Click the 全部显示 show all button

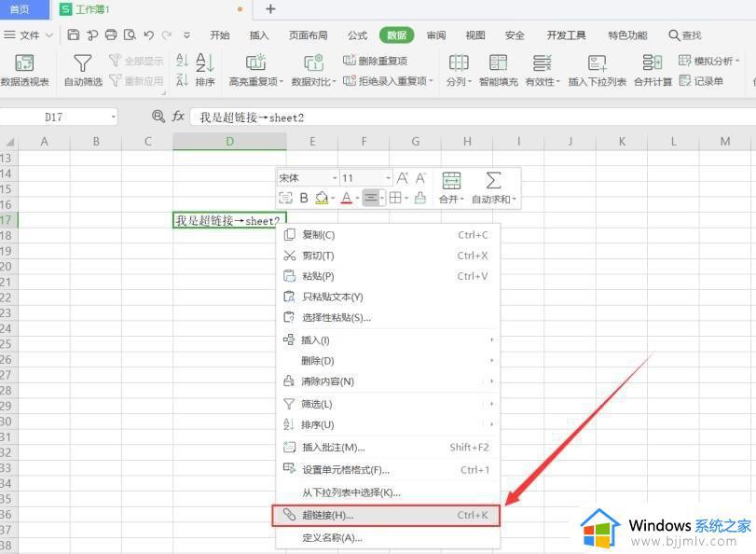(136, 61)
